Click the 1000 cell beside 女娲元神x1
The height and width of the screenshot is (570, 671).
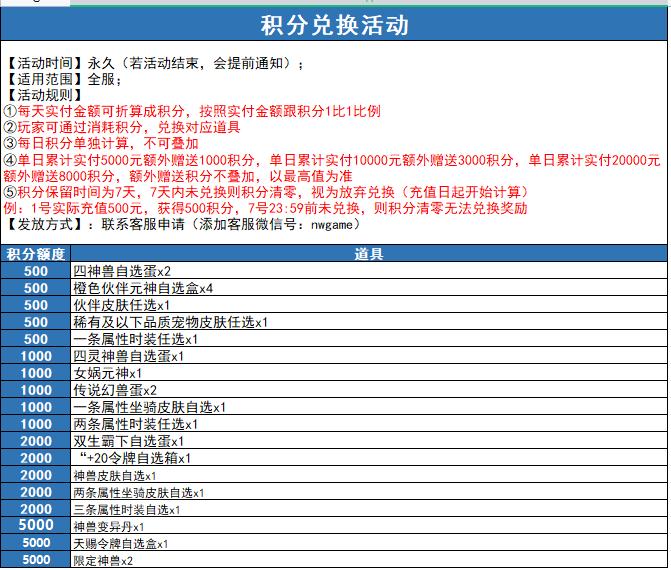[x=36, y=373]
